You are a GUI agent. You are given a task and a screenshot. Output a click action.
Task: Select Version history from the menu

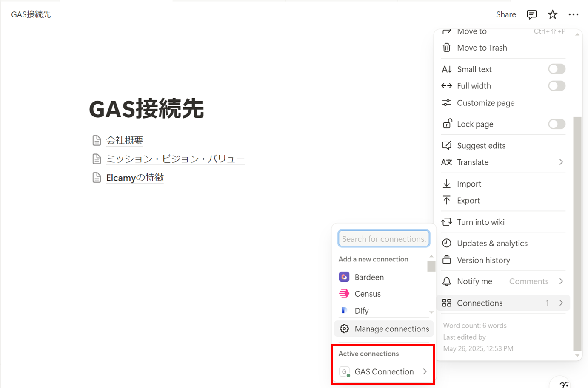pyautogui.click(x=483, y=260)
